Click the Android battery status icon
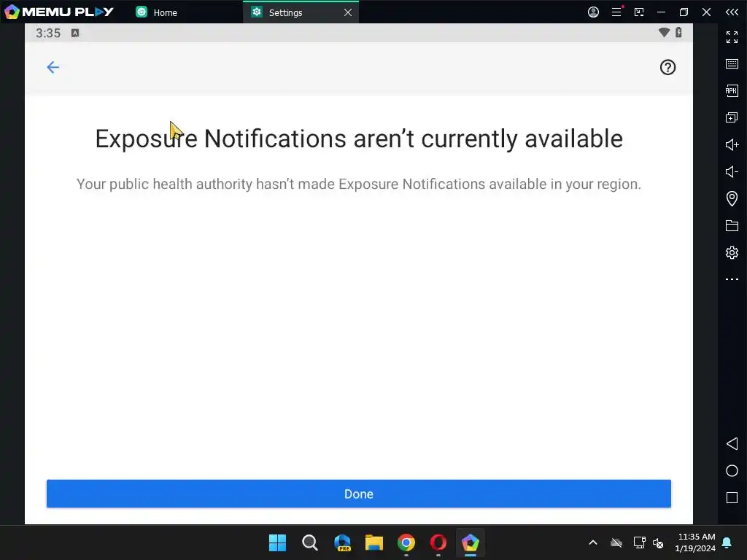The height and width of the screenshot is (560, 747). point(678,32)
